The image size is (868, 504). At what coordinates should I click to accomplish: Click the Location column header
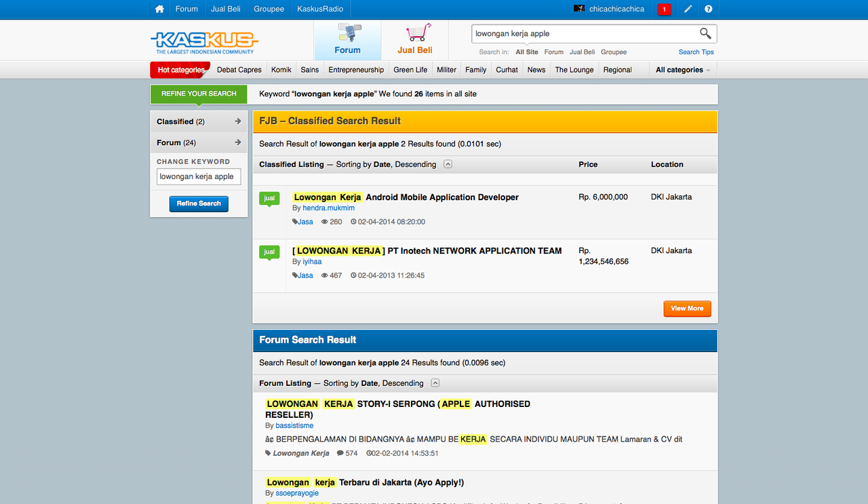[x=667, y=164]
